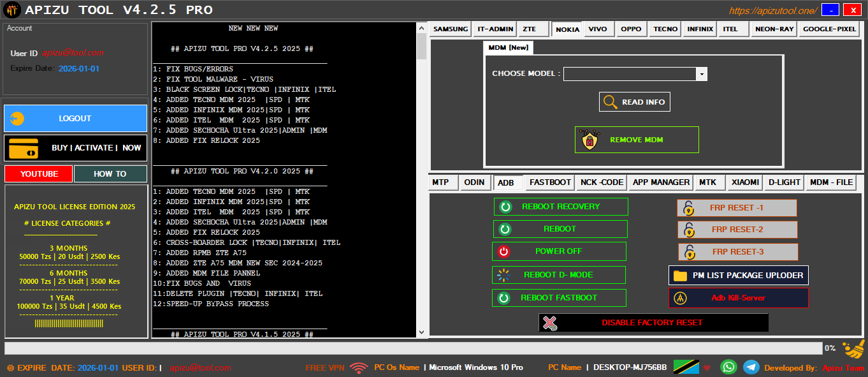
Task: Switch to the SAMSUNG tab
Action: click(451, 29)
